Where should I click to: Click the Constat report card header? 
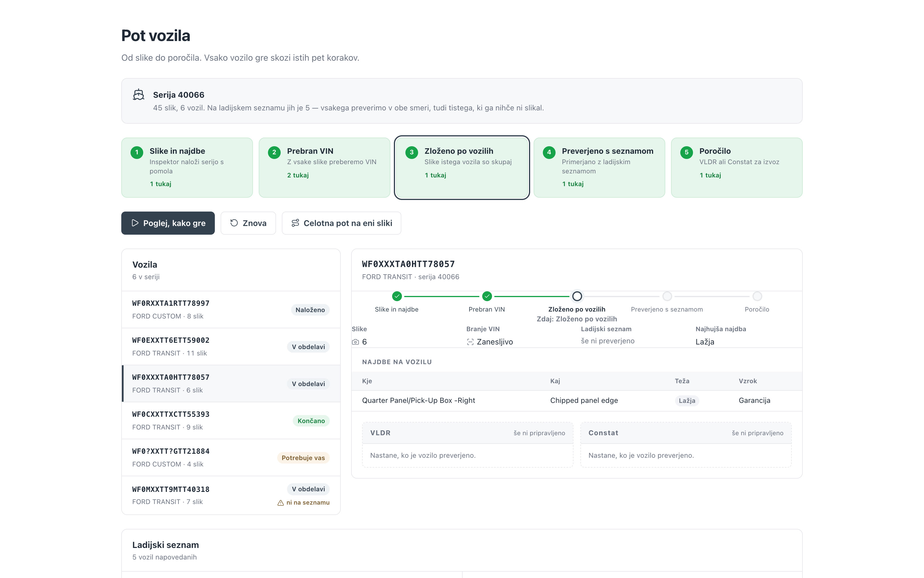tap(686, 433)
